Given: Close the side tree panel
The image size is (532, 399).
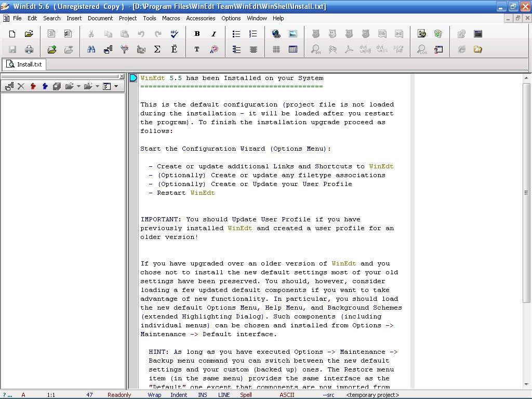Looking at the screenshot, I should [x=122, y=76].
